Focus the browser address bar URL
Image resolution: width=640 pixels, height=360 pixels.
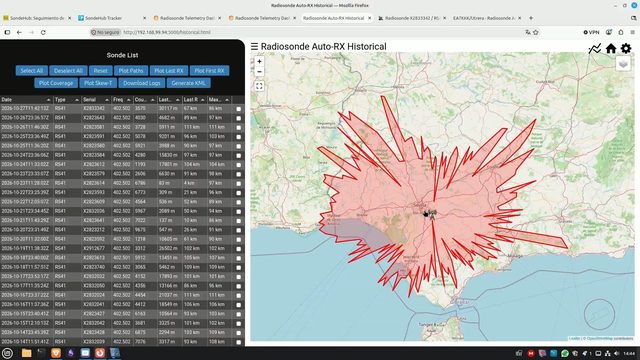click(x=167, y=32)
